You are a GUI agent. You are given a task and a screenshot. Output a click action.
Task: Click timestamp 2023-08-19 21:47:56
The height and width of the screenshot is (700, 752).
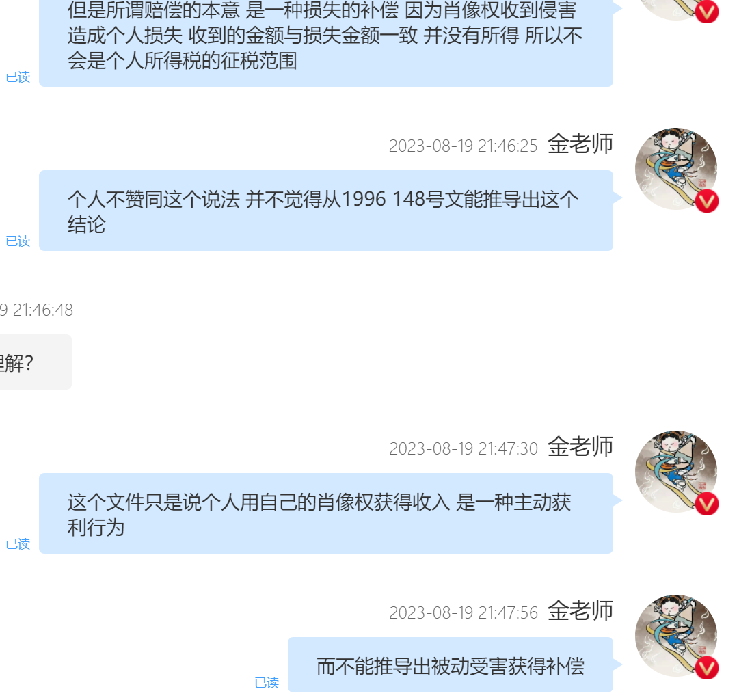click(x=464, y=612)
